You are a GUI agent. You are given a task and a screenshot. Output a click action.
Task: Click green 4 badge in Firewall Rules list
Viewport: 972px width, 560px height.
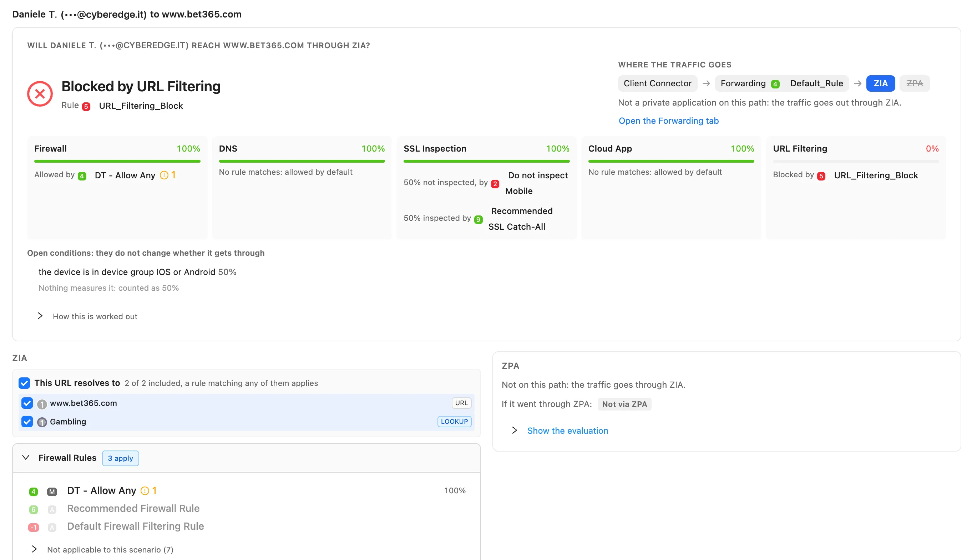point(34,492)
